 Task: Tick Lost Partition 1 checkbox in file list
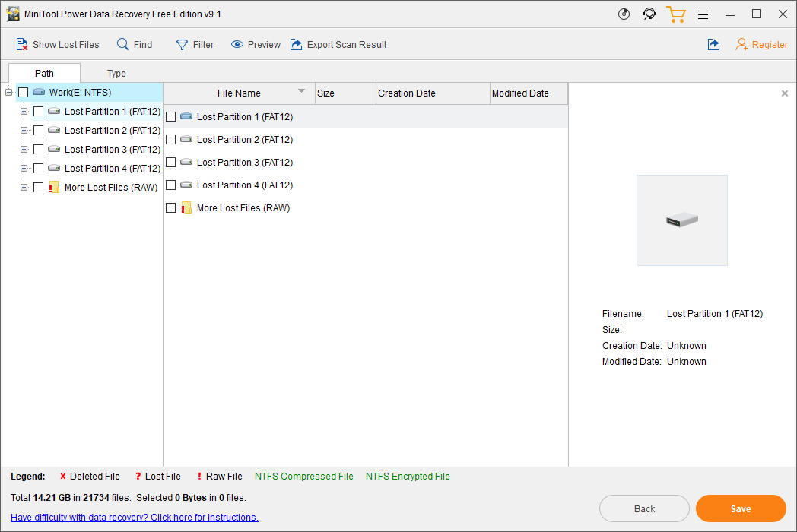click(x=171, y=116)
